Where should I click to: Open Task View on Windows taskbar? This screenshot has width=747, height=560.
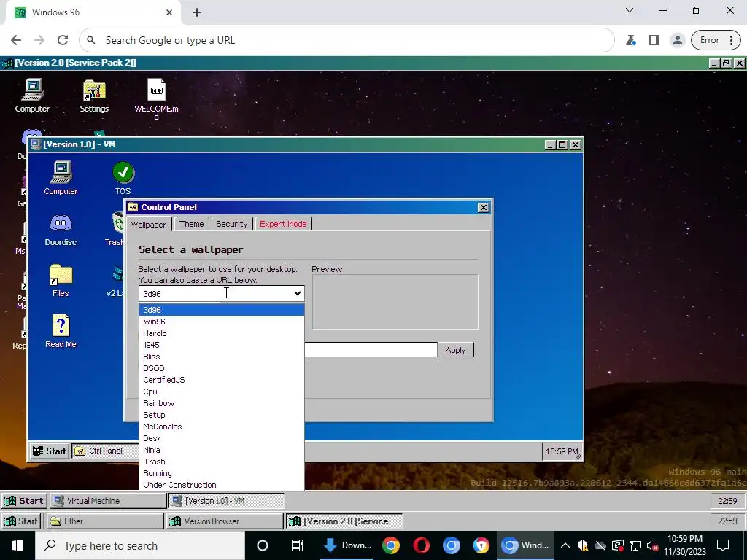pos(298,545)
